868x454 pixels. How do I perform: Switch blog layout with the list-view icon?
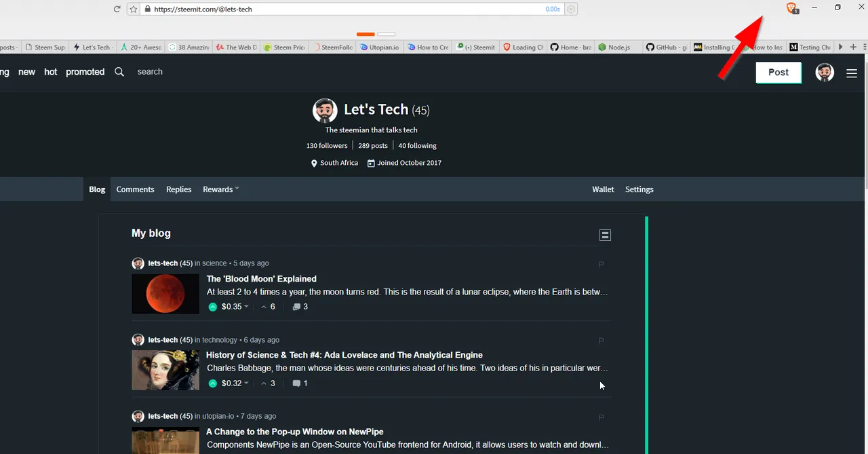[x=605, y=235]
